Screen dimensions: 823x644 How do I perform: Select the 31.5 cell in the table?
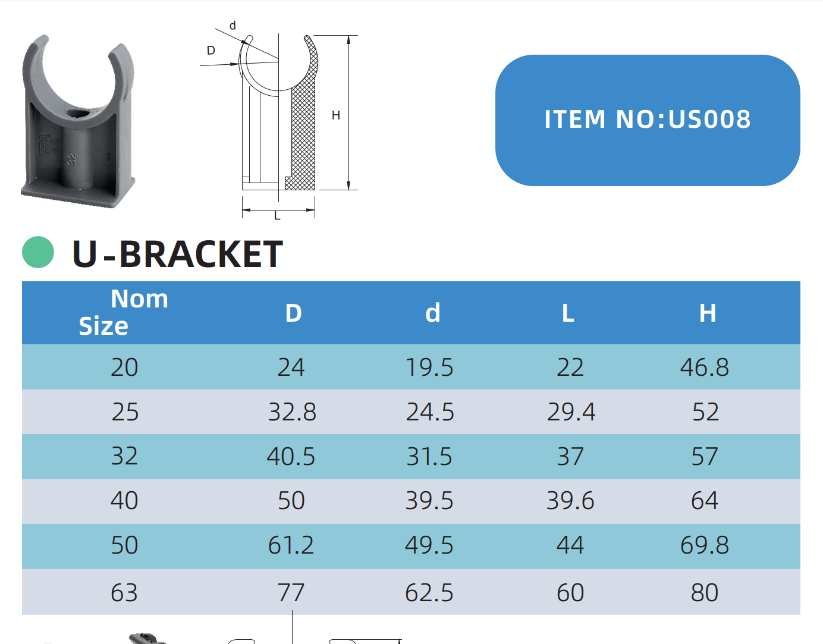pos(429,457)
